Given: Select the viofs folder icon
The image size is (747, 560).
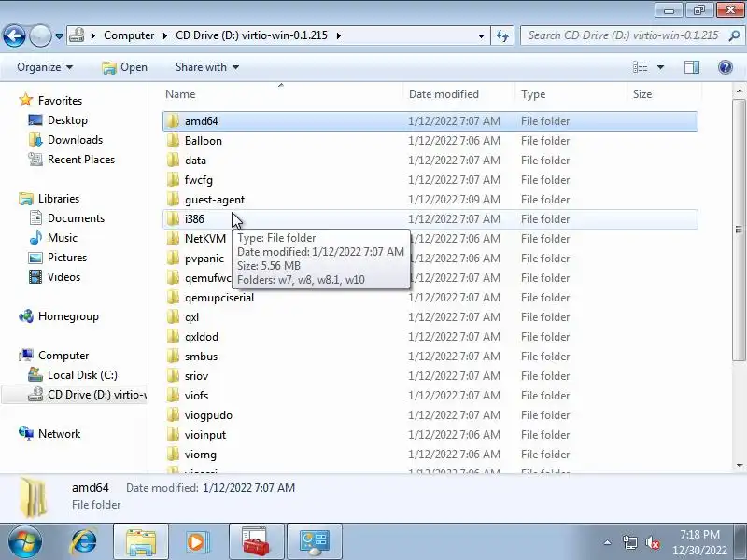Looking at the screenshot, I should point(173,395).
